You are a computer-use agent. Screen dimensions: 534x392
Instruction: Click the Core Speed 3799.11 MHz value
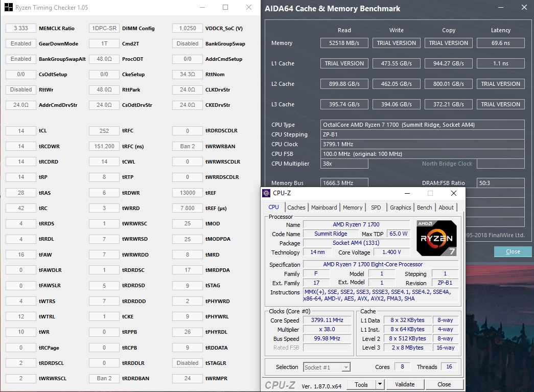[327, 320]
